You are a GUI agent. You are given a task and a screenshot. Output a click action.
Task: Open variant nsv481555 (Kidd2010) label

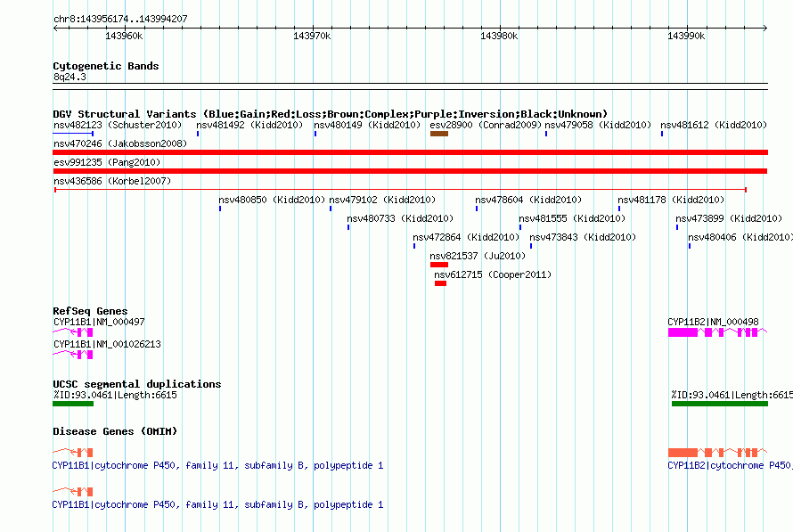click(572, 218)
